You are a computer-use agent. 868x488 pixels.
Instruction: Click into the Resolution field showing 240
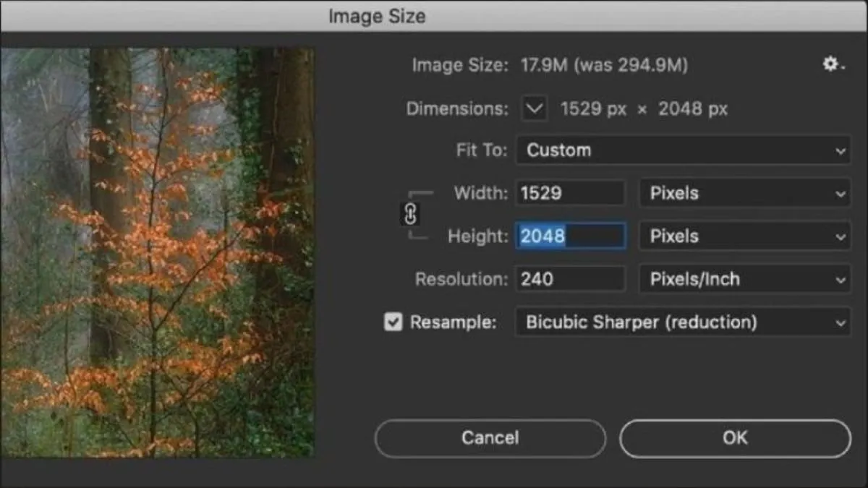pos(570,280)
